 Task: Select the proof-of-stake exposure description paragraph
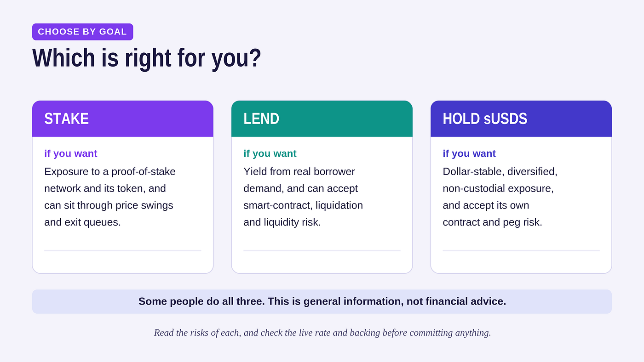pyautogui.click(x=110, y=197)
